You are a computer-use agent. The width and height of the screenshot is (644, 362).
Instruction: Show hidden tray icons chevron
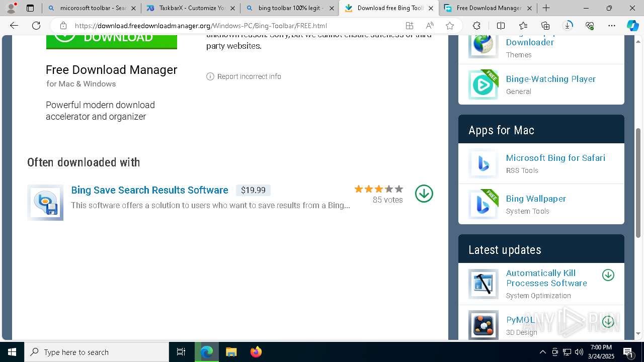click(x=543, y=352)
